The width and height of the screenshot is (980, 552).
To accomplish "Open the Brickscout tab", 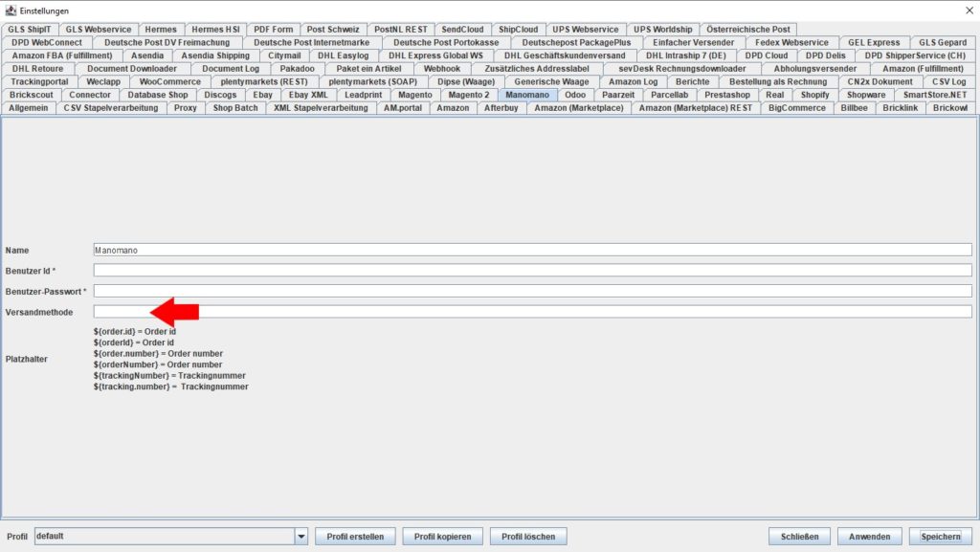I will point(32,95).
